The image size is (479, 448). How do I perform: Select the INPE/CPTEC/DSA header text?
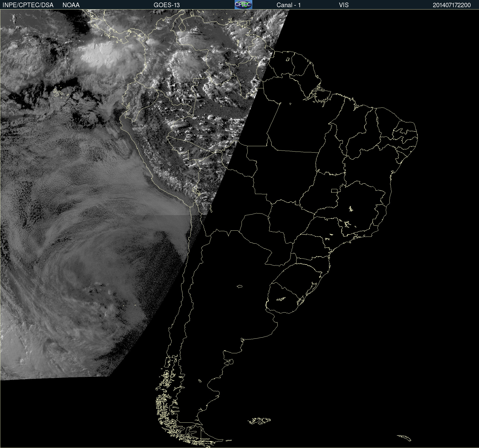click(28, 5)
